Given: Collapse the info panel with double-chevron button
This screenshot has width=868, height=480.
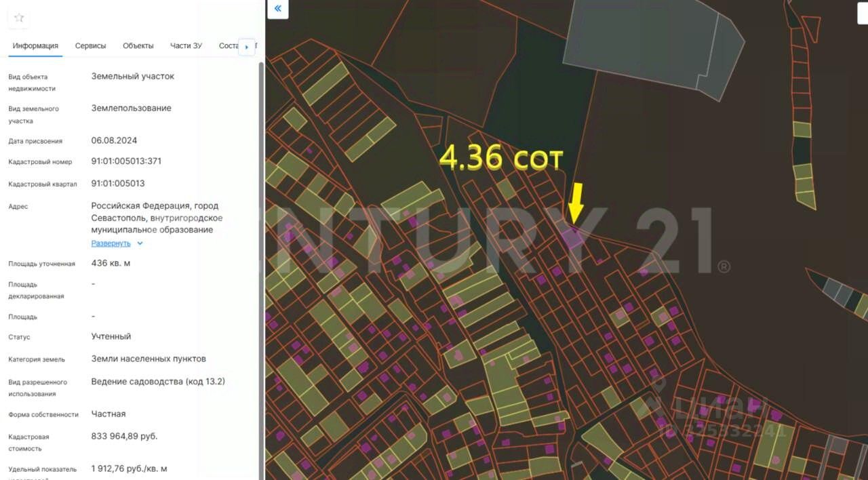Looking at the screenshot, I should coord(277,9).
